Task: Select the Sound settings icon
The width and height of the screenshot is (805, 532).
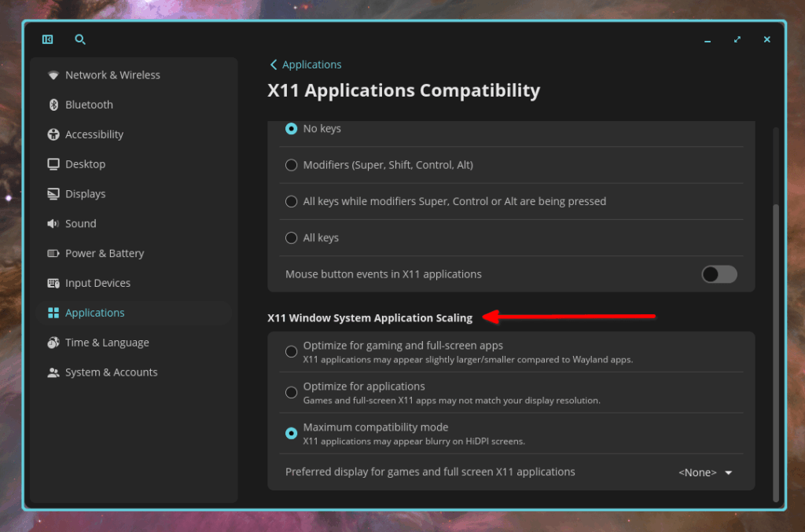Action: point(52,223)
